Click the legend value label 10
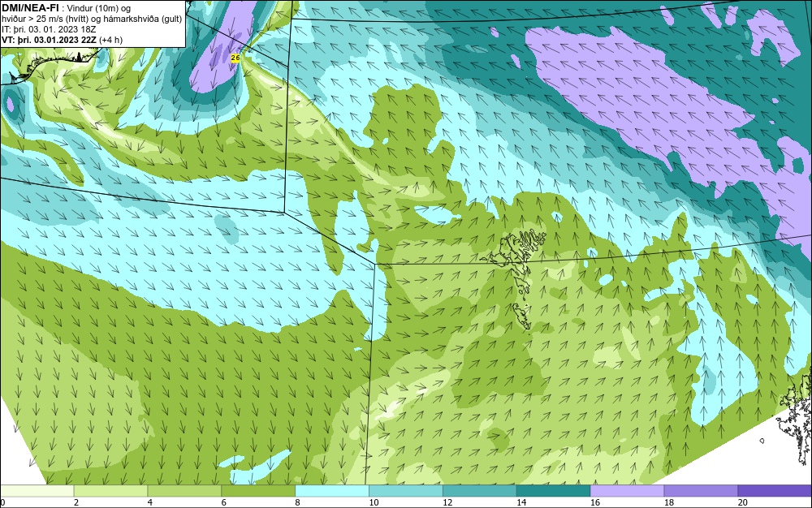812x508 pixels. (x=374, y=502)
